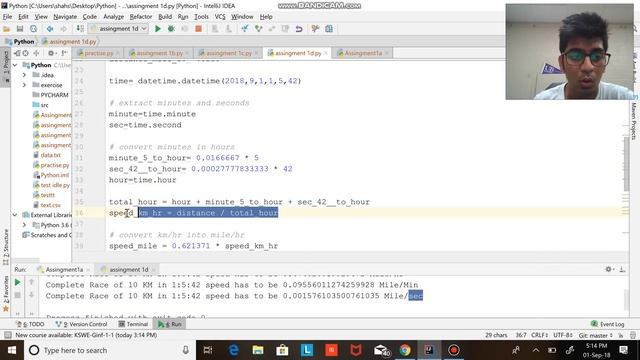640x360 pixels.
Task: Update project via VCS update icon
Action: pos(244,29)
